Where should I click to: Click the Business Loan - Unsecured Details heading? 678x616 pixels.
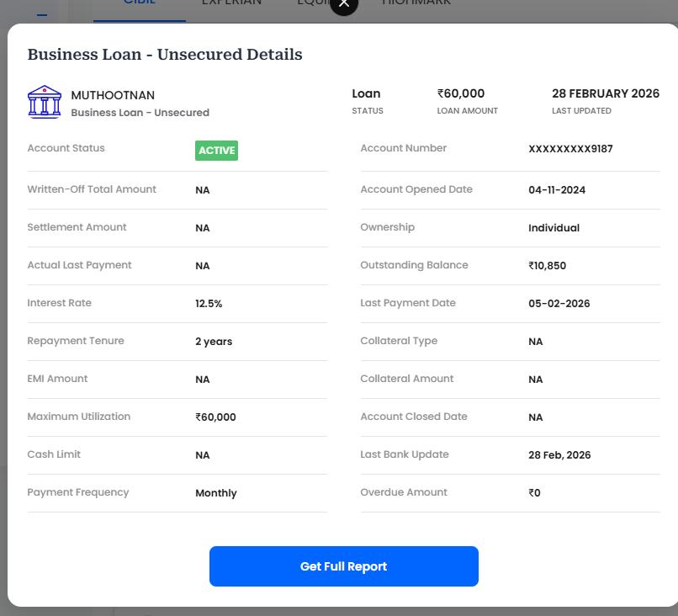click(165, 55)
